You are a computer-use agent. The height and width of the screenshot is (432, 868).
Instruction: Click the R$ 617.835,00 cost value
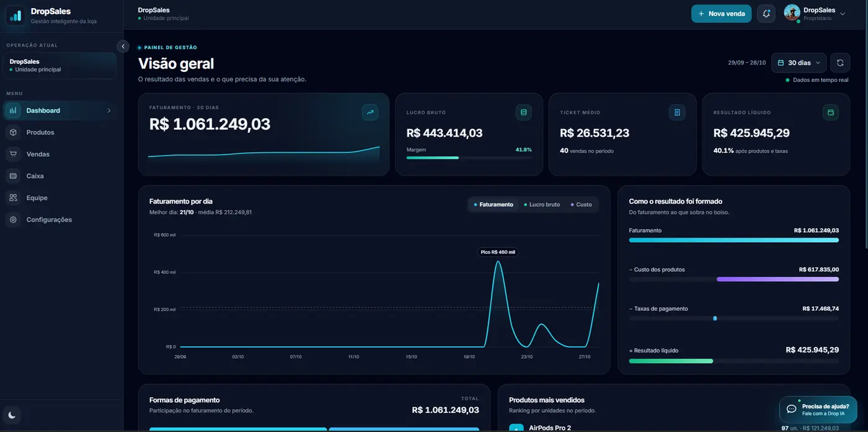818,269
